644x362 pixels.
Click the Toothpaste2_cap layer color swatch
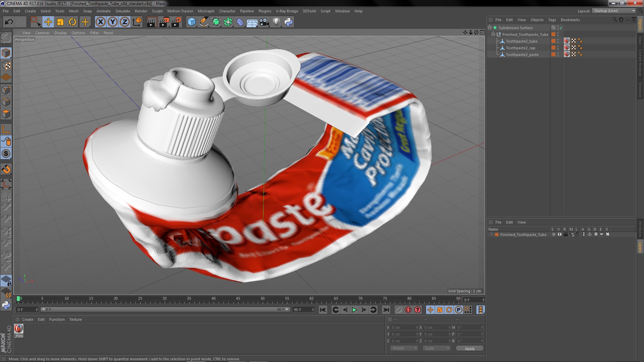pyautogui.click(x=553, y=48)
